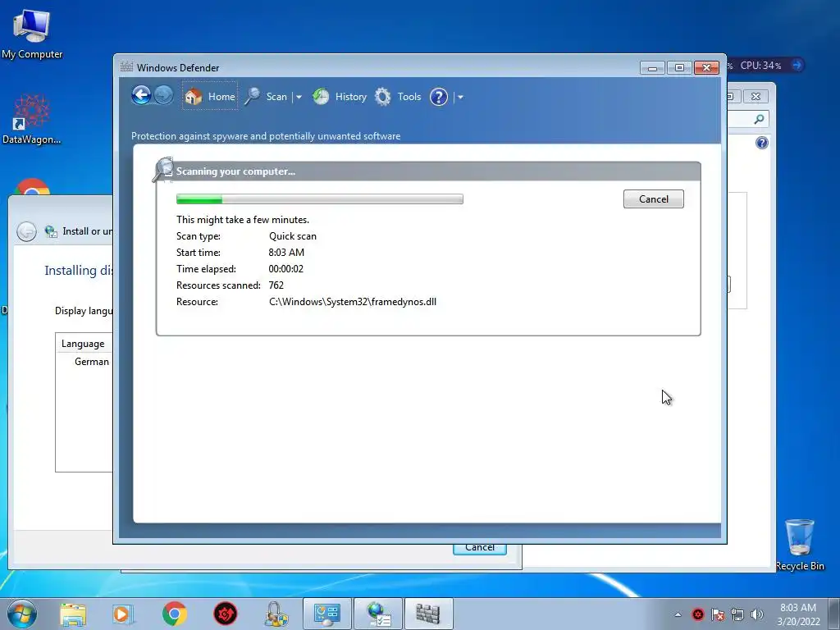Click the red gear tray icon
Viewport: 840px width, 630px height.
coord(698,614)
